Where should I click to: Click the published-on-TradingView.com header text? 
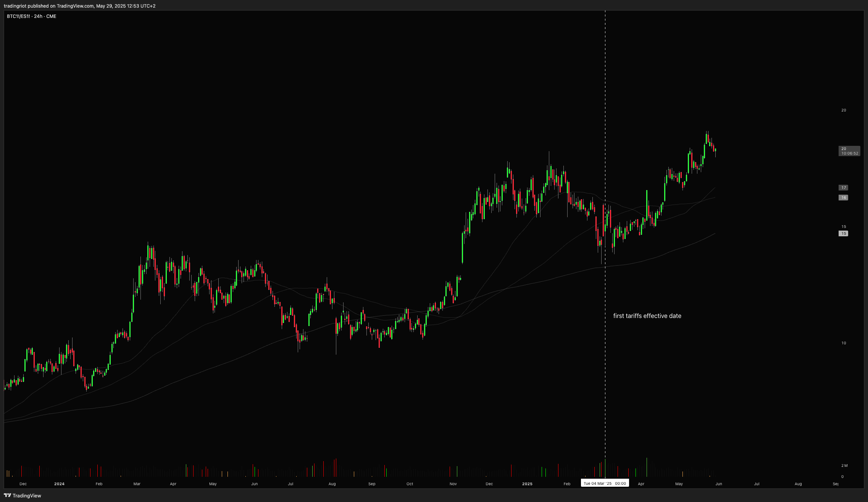coord(79,6)
